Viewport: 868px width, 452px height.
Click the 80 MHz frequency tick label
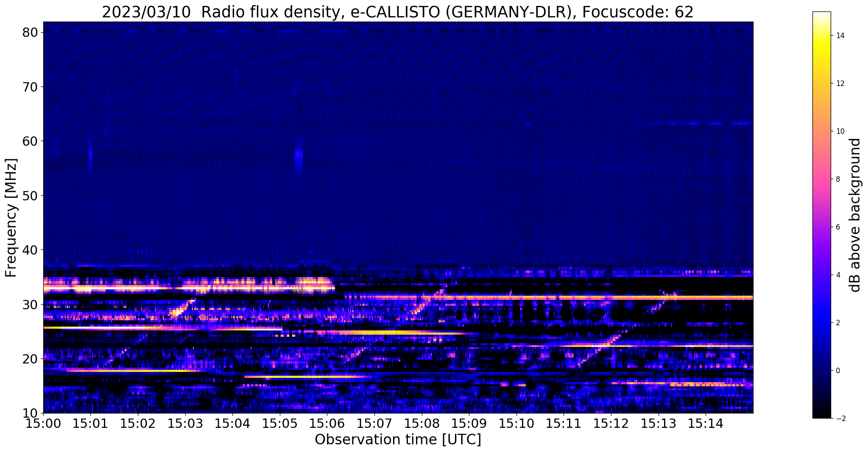tap(31, 32)
